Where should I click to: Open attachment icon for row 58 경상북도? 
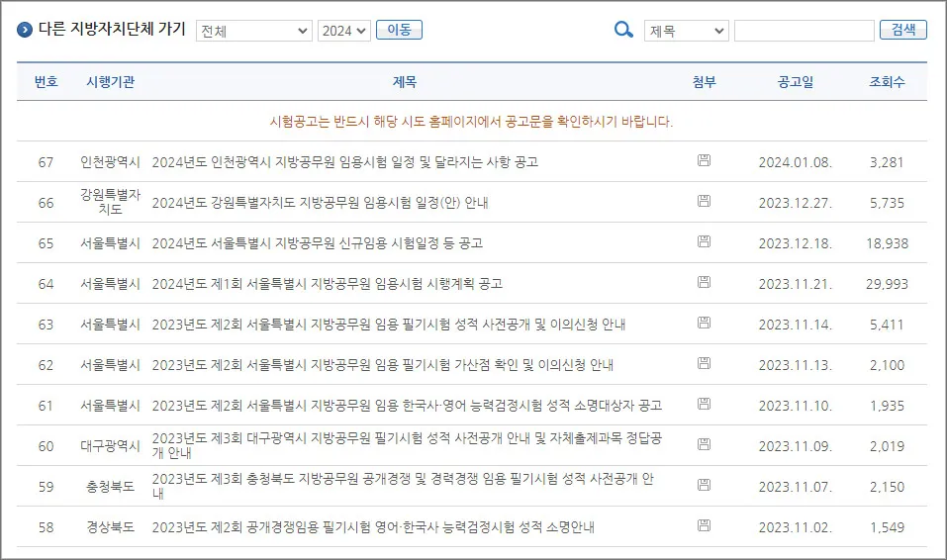click(x=704, y=525)
